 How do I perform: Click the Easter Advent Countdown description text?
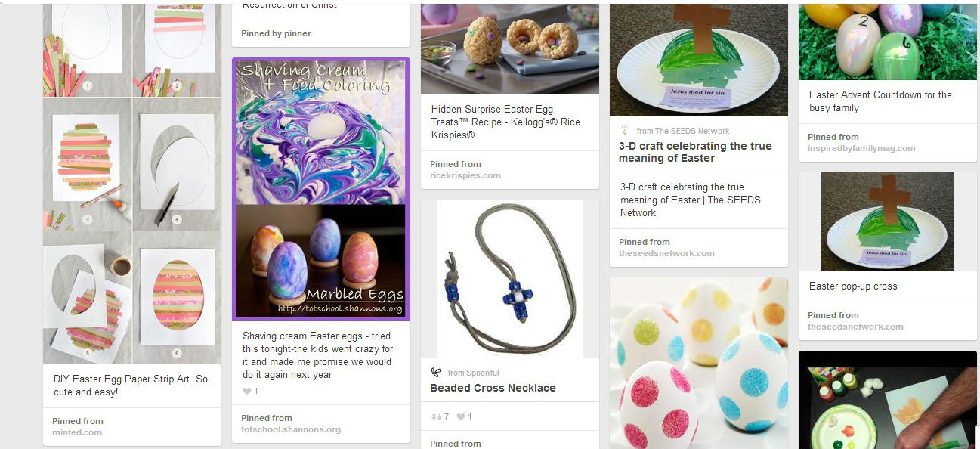pos(880,101)
